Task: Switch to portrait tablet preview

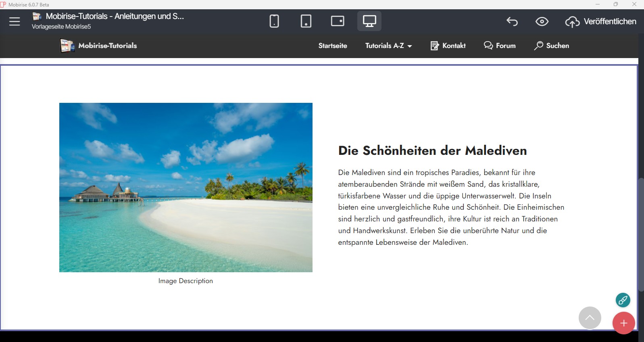Action: (x=306, y=21)
